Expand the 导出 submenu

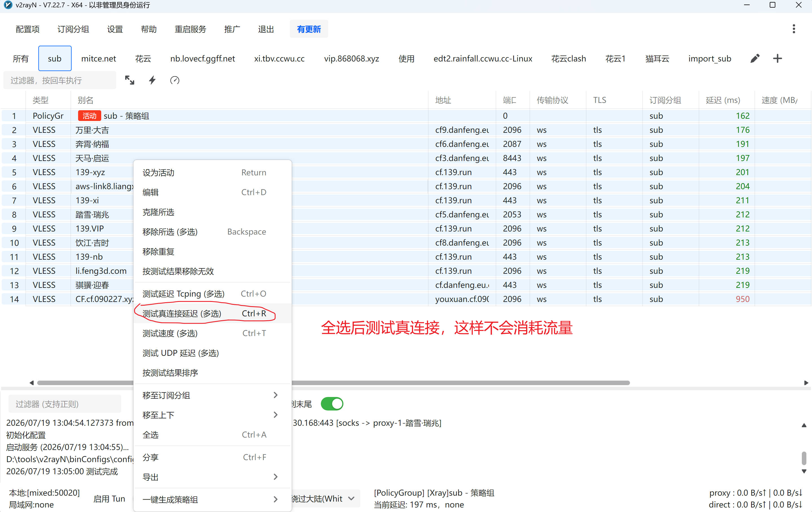[212, 477]
